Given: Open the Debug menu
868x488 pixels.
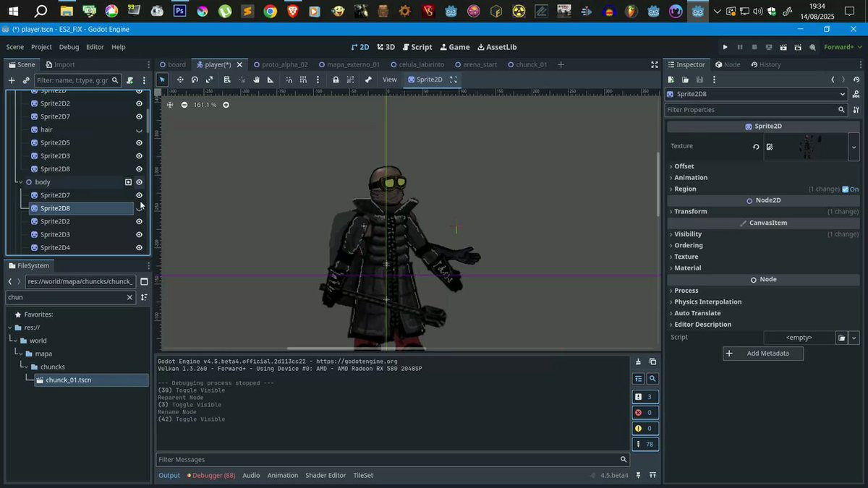Looking at the screenshot, I should [69, 47].
